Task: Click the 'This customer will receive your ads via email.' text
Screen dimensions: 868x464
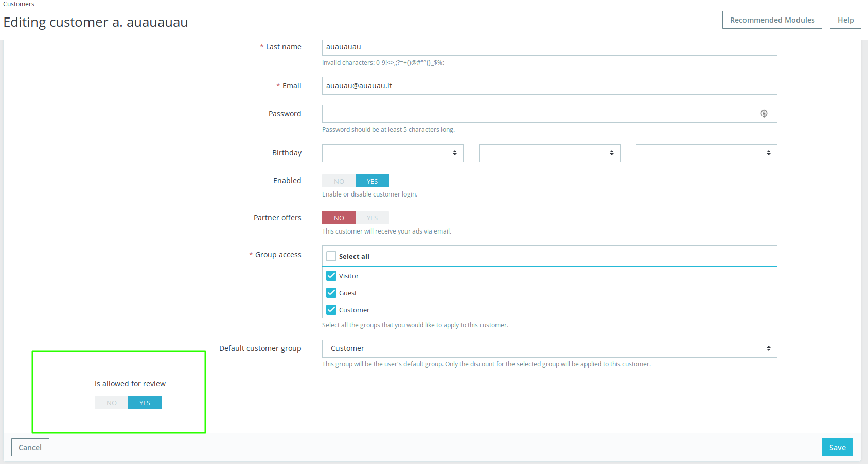Action: pos(386,231)
